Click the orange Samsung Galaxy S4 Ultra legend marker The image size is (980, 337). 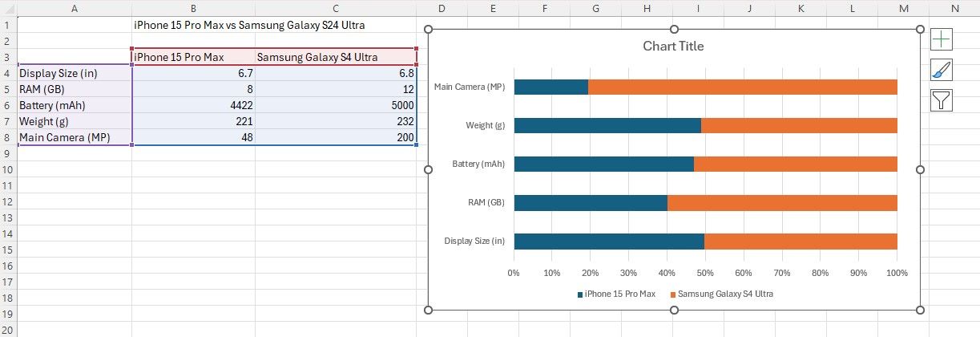pyautogui.click(x=673, y=294)
